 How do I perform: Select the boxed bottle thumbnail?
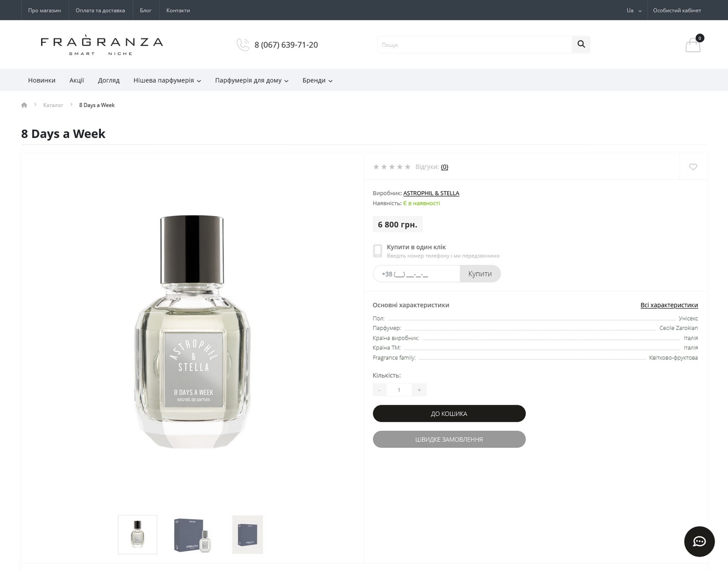pyautogui.click(x=192, y=535)
